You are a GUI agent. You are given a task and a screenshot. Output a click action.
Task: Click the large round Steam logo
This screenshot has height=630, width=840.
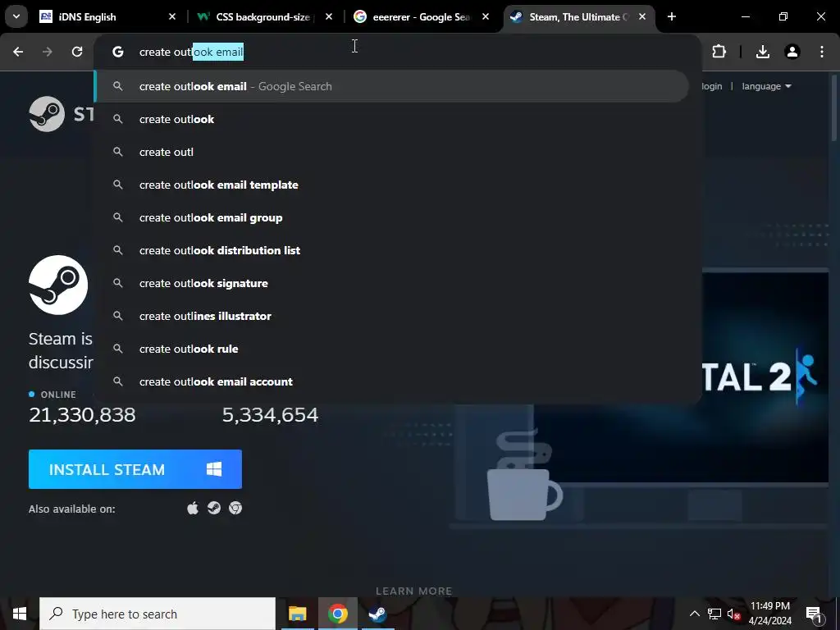tap(58, 285)
